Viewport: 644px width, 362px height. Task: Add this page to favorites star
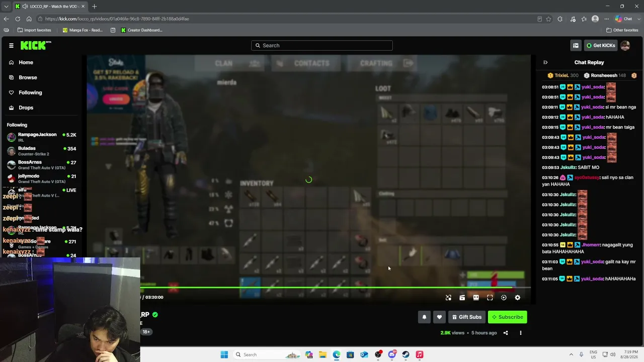[548, 19]
